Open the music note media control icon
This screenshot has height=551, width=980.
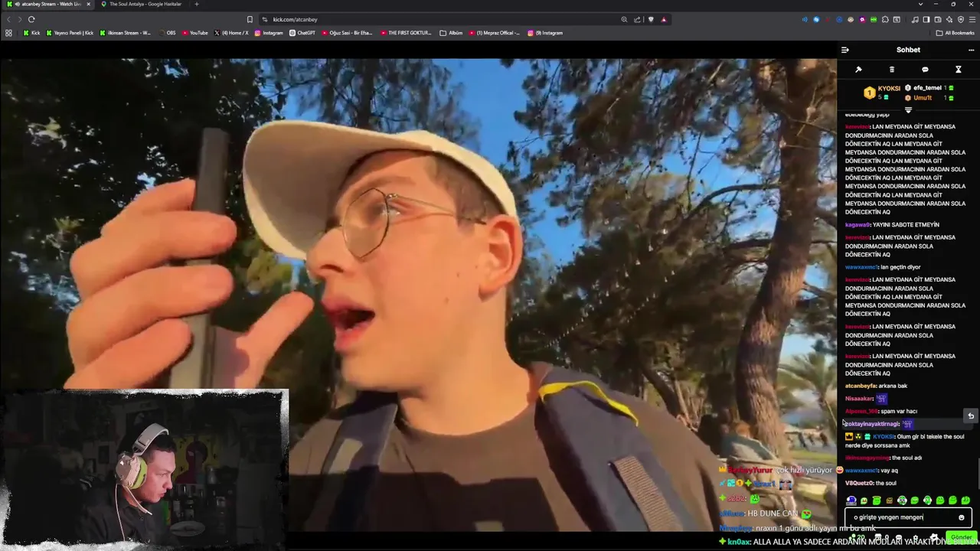pyautogui.click(x=915, y=19)
